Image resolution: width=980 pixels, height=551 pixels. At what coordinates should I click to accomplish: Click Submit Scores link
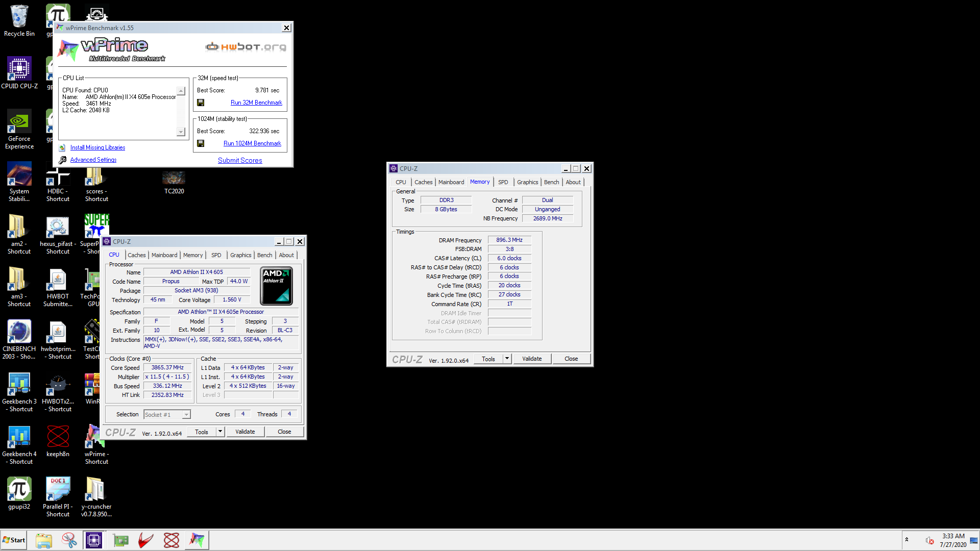pyautogui.click(x=240, y=160)
